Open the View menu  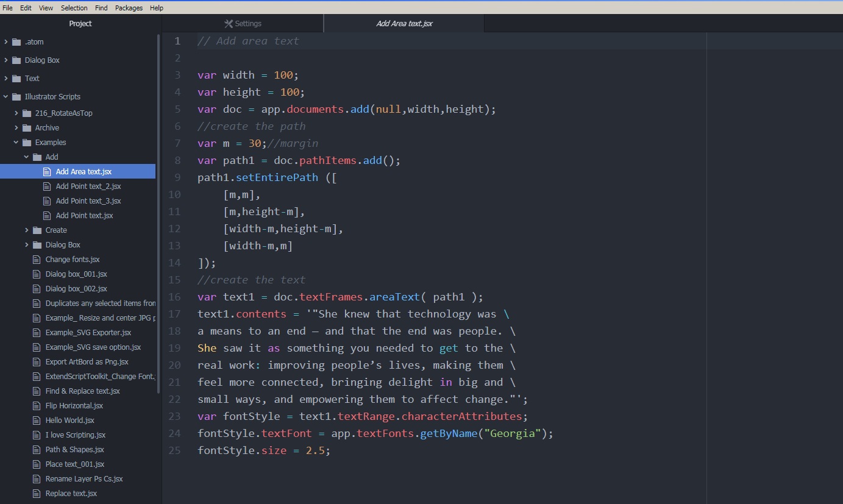pos(46,8)
